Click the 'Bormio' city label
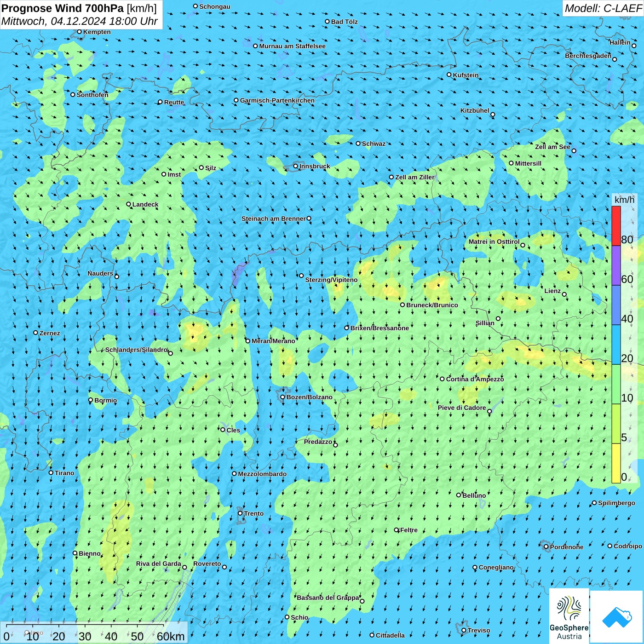644x644 pixels. pos(105,400)
